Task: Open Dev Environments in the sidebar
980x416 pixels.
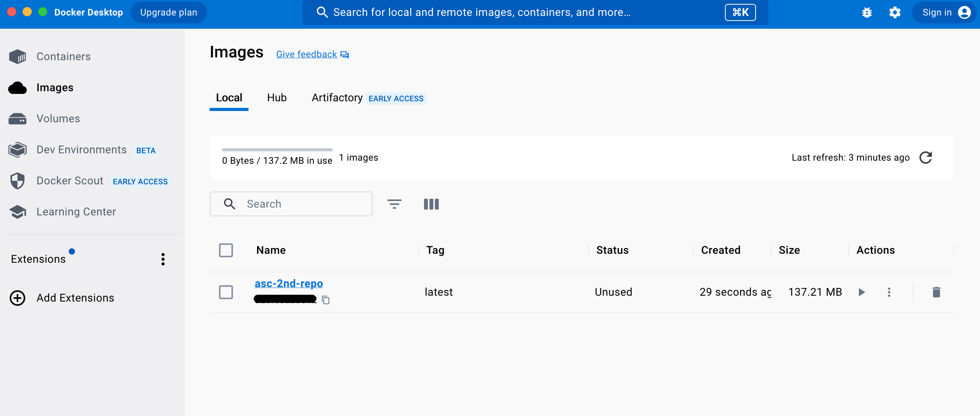Action: [x=82, y=150]
